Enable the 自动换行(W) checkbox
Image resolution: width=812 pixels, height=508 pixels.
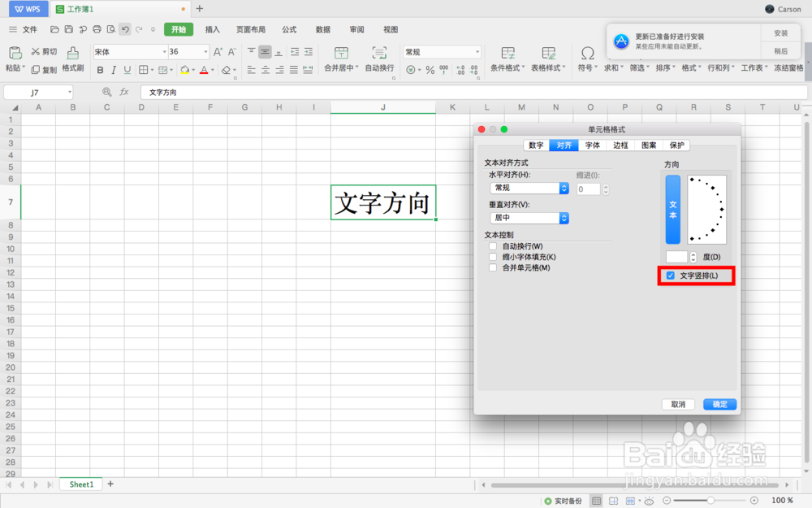point(493,245)
